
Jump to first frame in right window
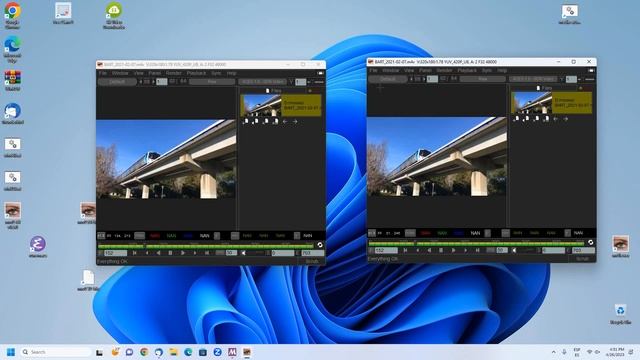405,250
